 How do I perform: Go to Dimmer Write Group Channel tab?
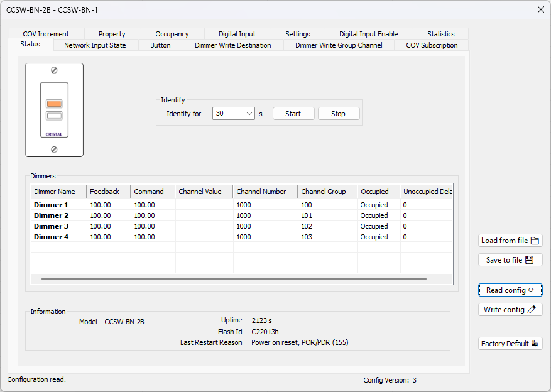click(339, 45)
